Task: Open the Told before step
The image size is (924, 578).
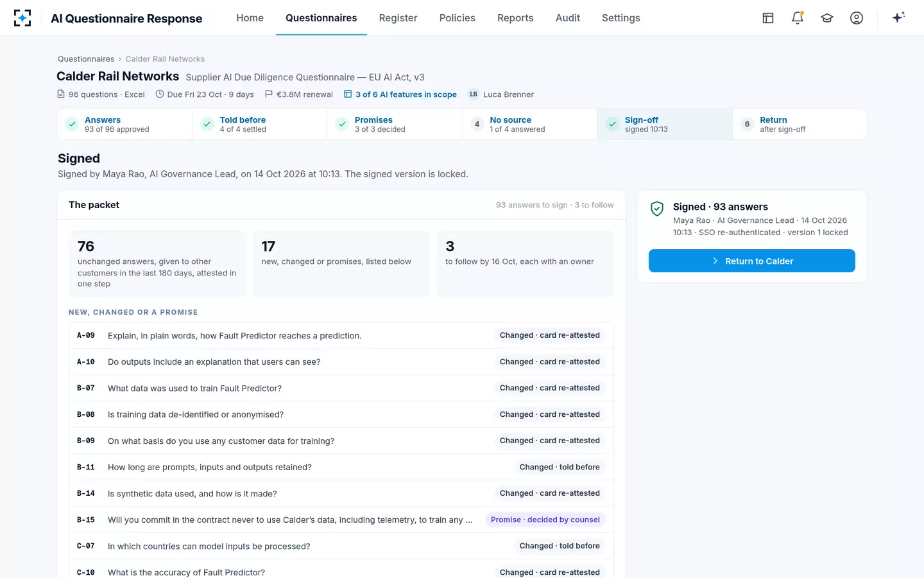Action: click(260, 124)
